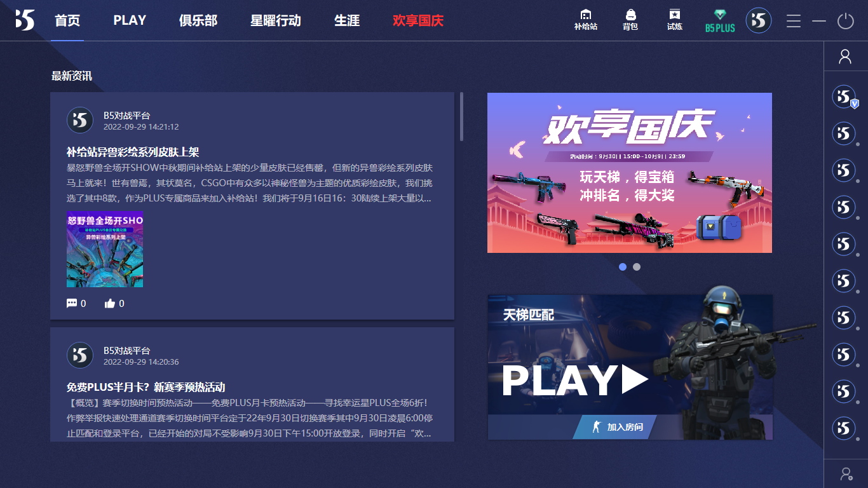Click the add friend icon at bottom right
Image resolution: width=868 pixels, height=488 pixels.
(x=845, y=473)
